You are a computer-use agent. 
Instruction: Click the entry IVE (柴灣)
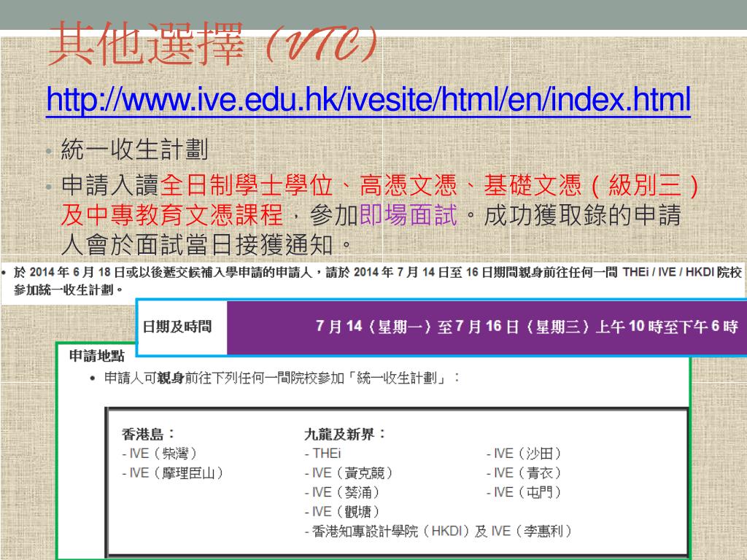(159, 454)
